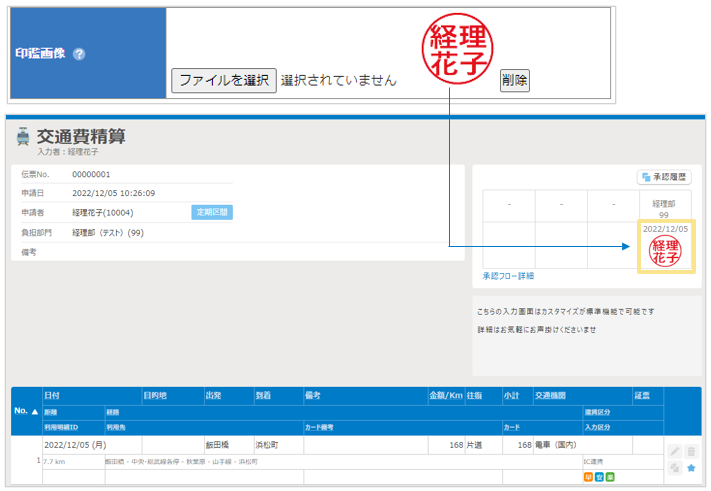Click the 定期区間 button
The image size is (711, 491).
click(x=211, y=212)
